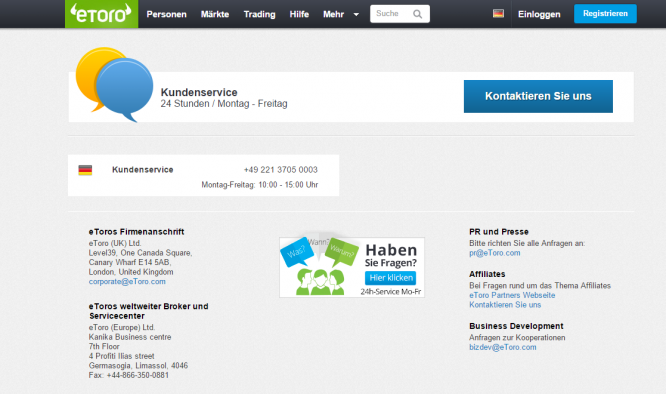Select German flag language icon in header

point(498,14)
